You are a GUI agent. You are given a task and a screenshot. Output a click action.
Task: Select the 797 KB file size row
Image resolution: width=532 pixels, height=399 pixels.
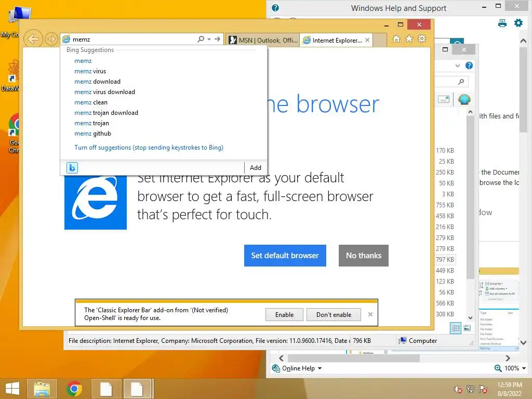point(445,260)
